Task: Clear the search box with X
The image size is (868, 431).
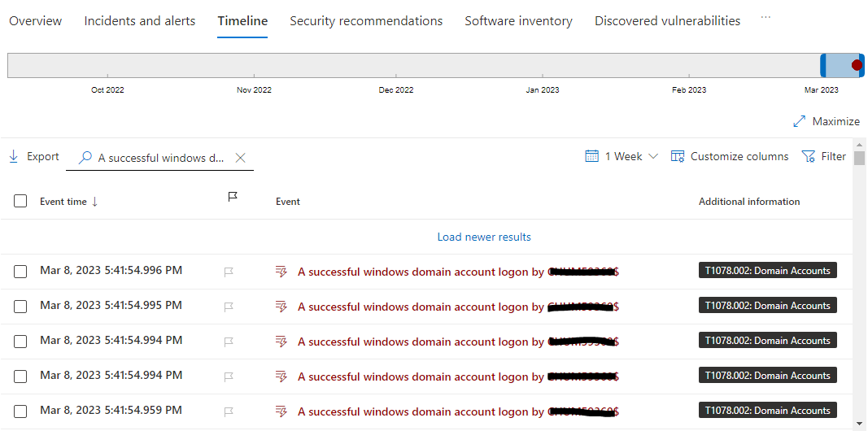Action: coord(240,158)
